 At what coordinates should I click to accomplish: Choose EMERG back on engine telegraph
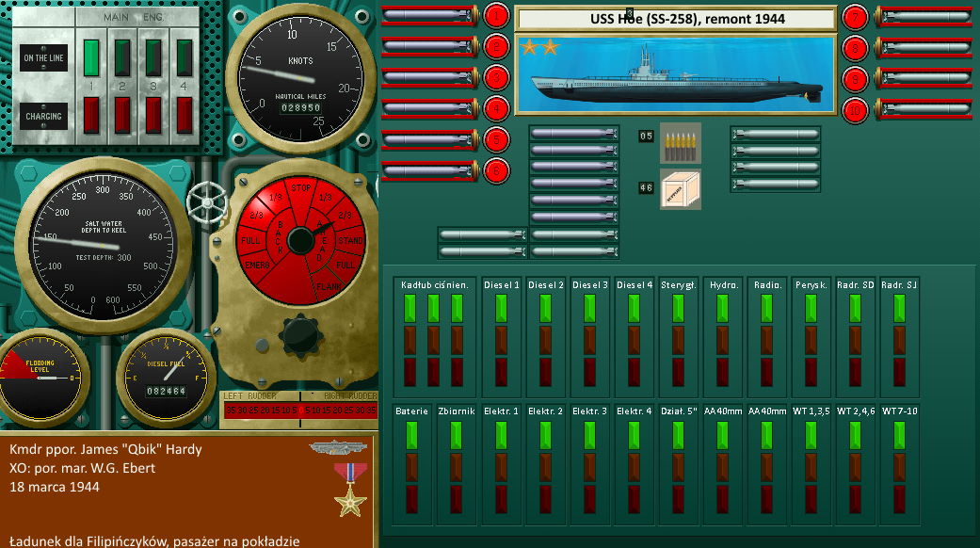pos(257,266)
